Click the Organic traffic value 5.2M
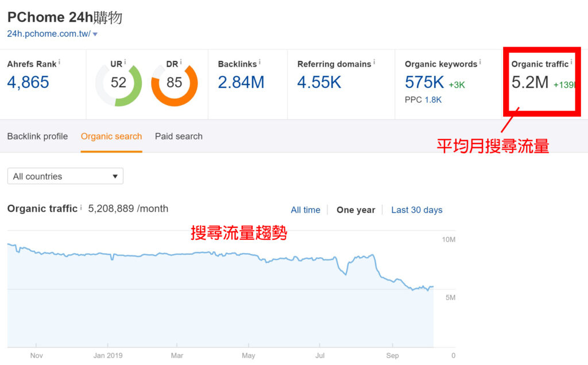Viewport: 588px width, 365px height. 530,83
